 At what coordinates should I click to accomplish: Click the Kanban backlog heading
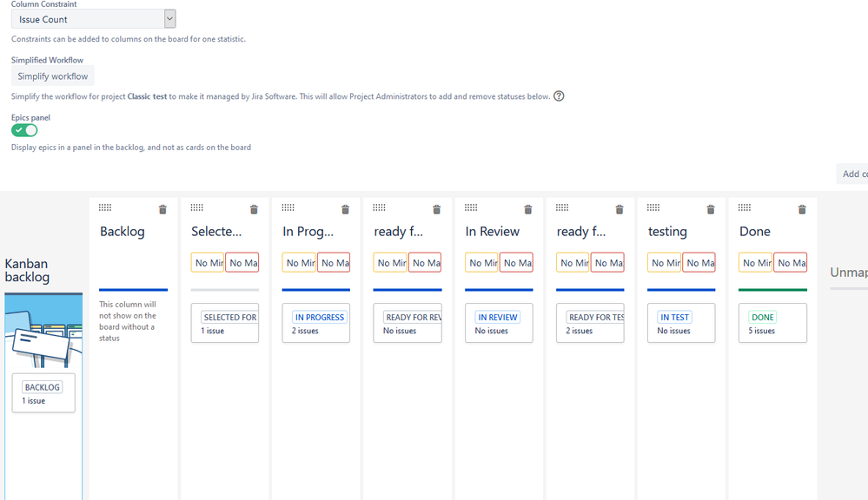pyautogui.click(x=27, y=271)
